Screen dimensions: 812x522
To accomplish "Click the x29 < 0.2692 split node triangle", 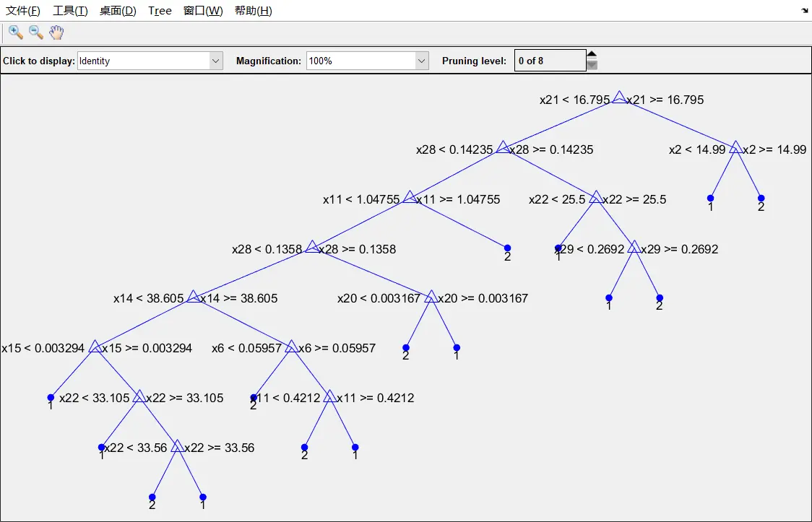I will (x=634, y=247).
